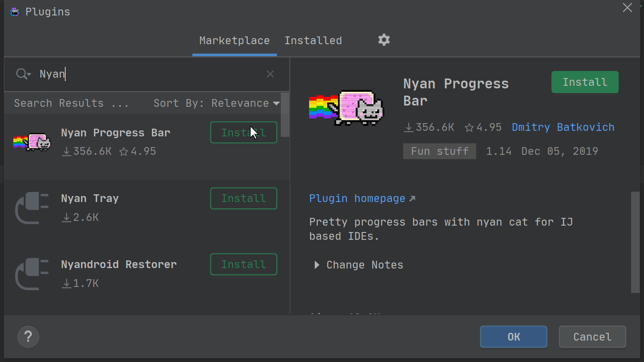Viewport: 644px width, 362px height.
Task: Click the Cancel button
Action: [x=592, y=337]
